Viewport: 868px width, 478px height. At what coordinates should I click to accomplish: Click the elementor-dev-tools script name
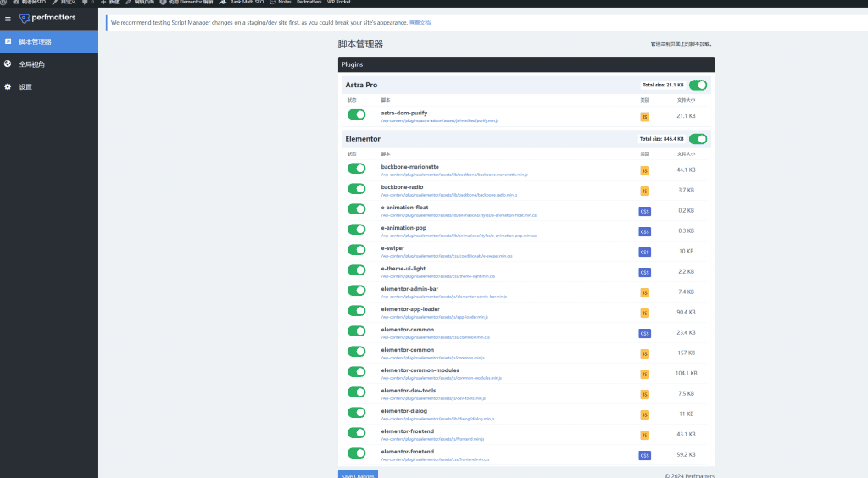(x=408, y=391)
